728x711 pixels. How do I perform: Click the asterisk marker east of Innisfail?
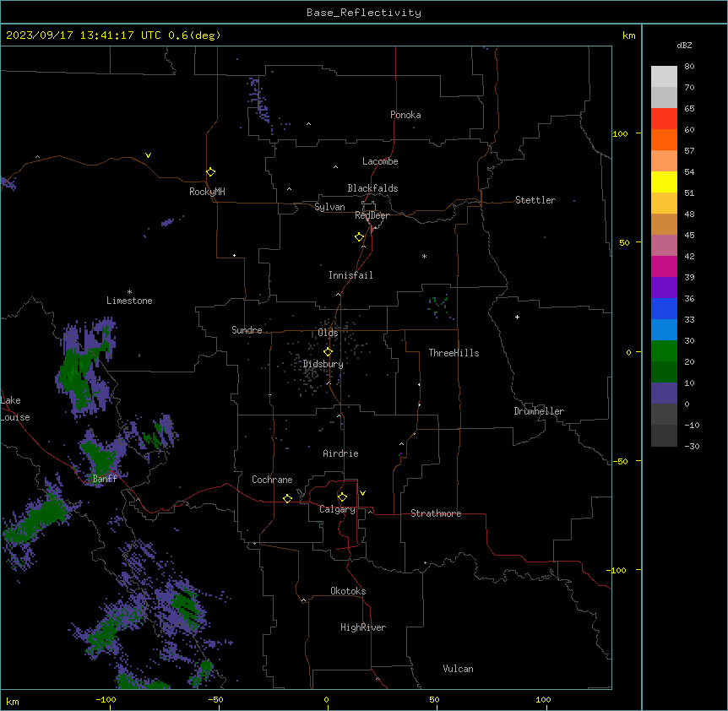pyautogui.click(x=424, y=256)
